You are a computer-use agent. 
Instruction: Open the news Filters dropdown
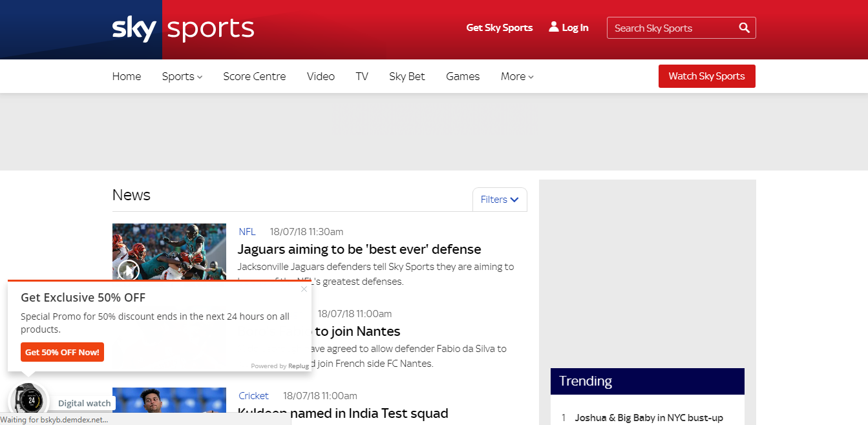coord(500,200)
